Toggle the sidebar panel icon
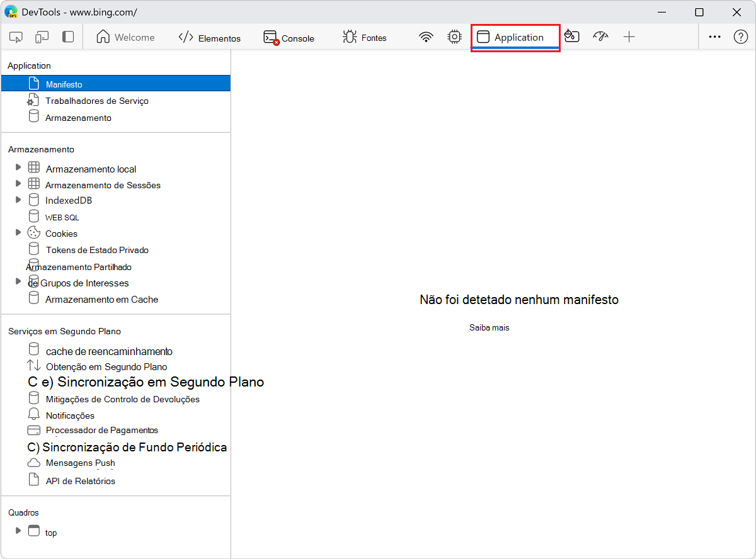The height and width of the screenshot is (559, 756). click(68, 37)
